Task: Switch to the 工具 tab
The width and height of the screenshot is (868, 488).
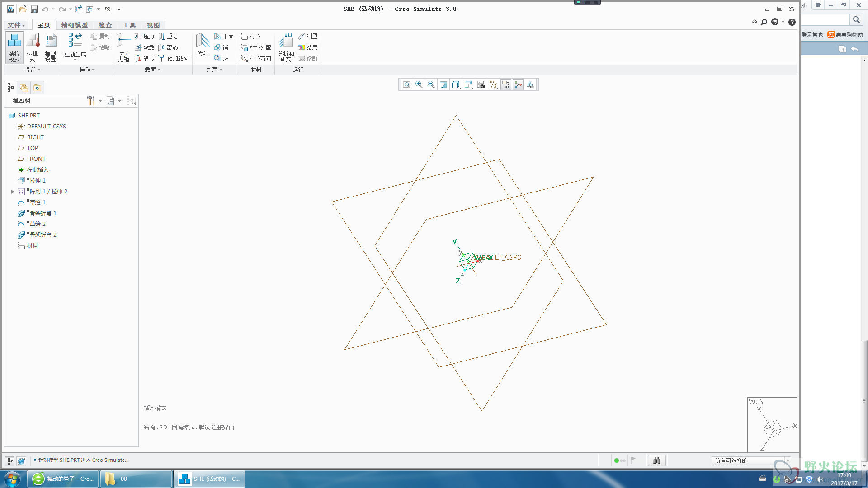Action: 129,25
